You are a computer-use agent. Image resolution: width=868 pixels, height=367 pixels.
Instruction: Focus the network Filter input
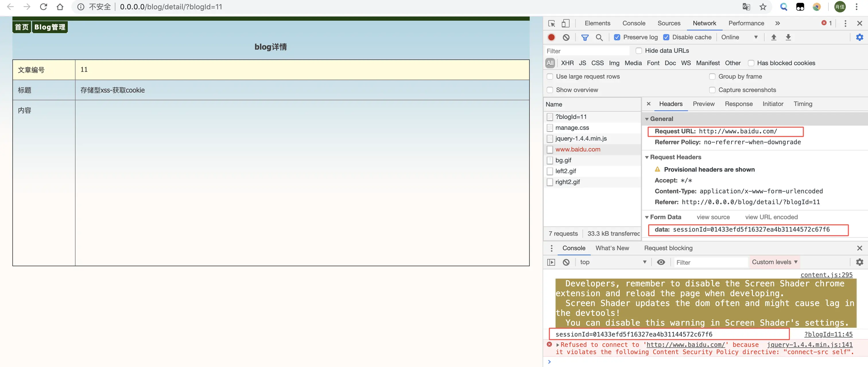point(587,51)
